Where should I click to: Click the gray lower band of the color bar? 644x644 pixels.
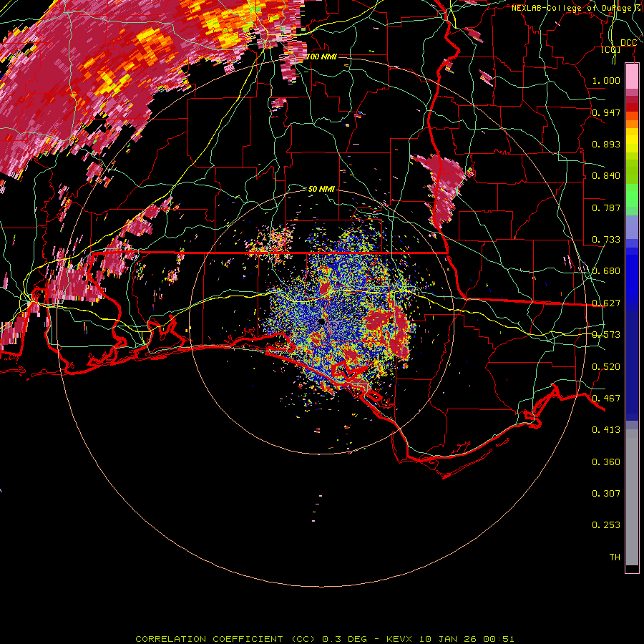(632, 497)
